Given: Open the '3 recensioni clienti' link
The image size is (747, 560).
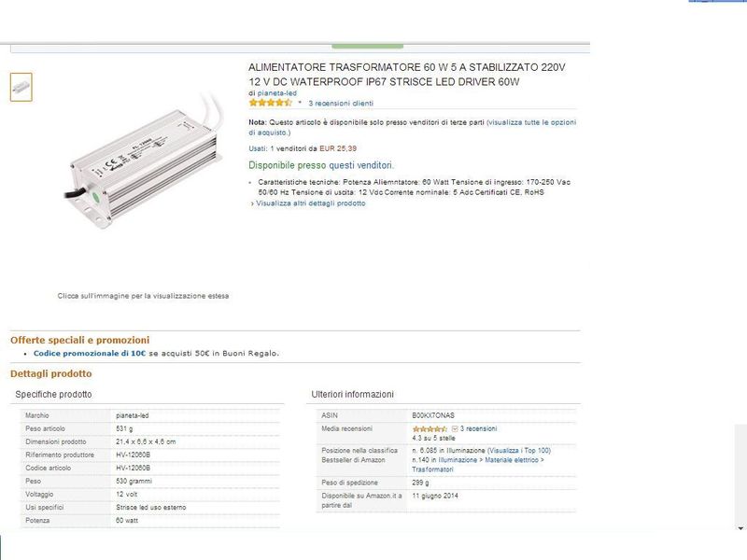Looking at the screenshot, I should coord(341,104).
